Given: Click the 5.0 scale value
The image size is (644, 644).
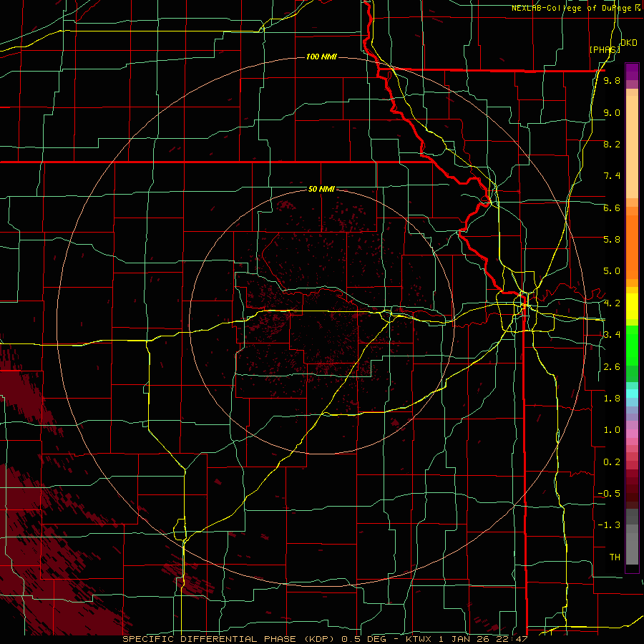Looking at the screenshot, I should pos(612,271).
